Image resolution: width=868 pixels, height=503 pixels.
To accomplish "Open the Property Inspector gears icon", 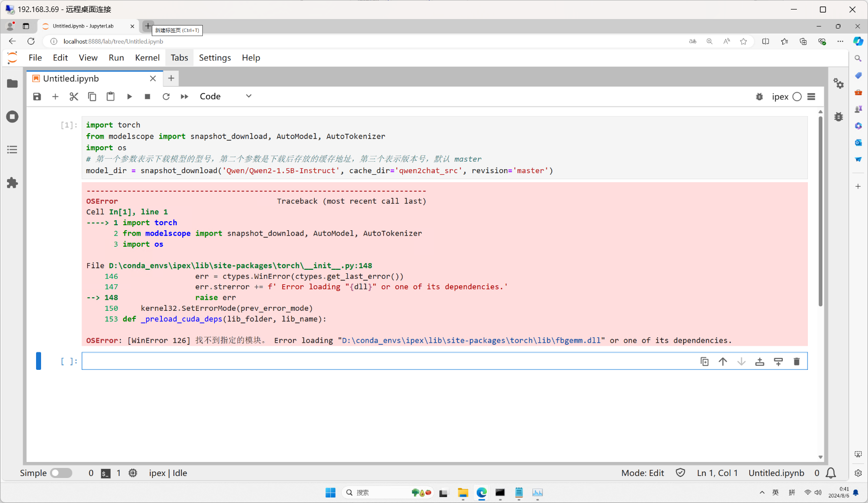I will [x=838, y=84].
